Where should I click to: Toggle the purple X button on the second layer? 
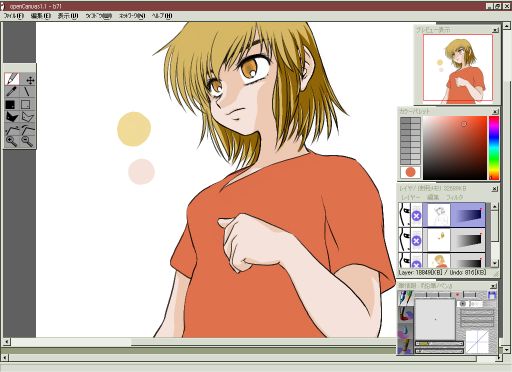click(416, 241)
